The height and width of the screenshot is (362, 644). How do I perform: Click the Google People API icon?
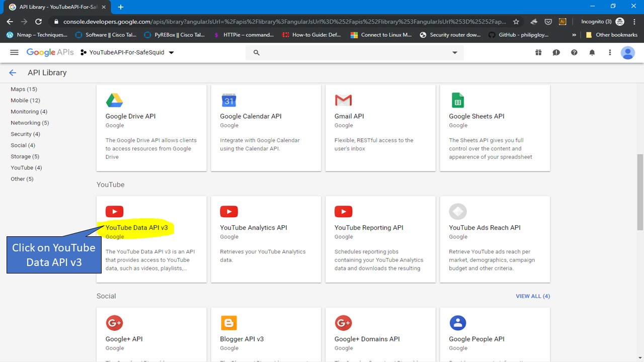(x=458, y=323)
